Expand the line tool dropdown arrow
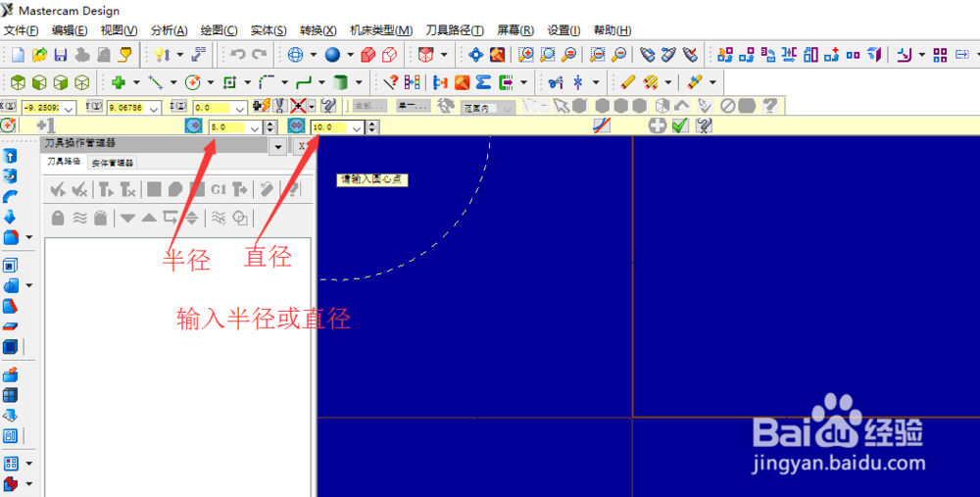Screen dimensions: 980x497 tap(173, 82)
